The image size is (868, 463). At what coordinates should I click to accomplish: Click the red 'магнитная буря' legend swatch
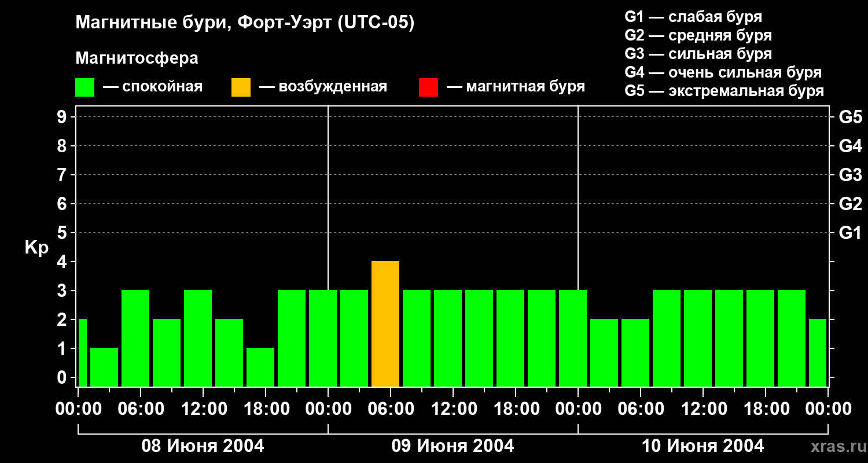428,87
